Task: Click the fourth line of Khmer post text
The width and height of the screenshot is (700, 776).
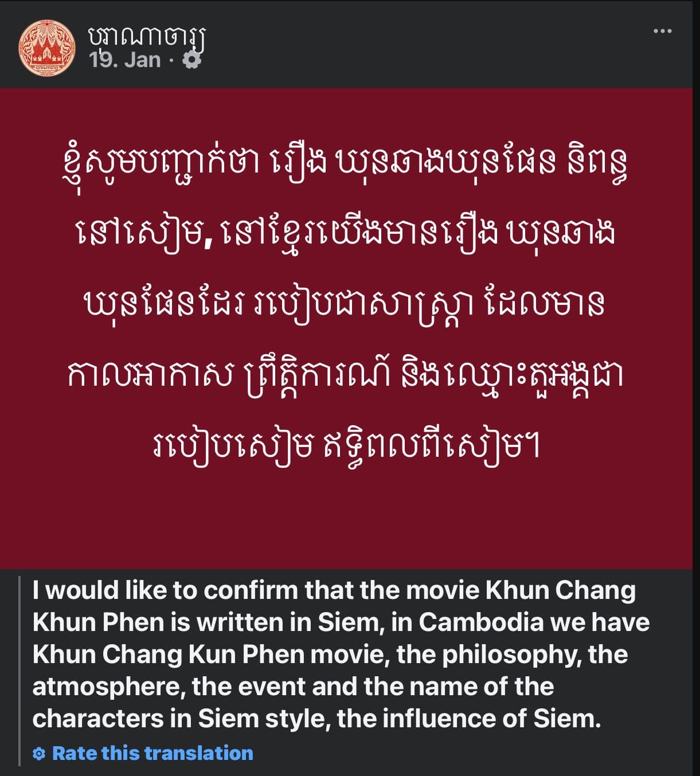Action: (x=345, y=375)
